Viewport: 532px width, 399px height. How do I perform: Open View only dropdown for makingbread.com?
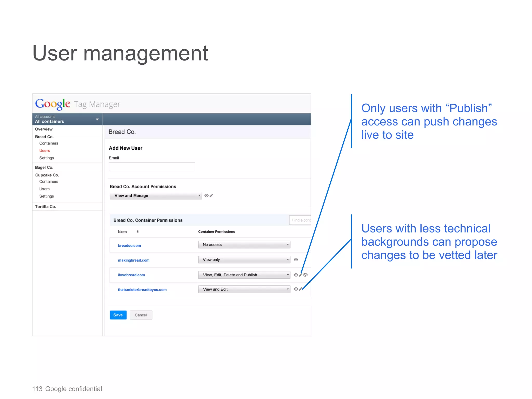244,260
